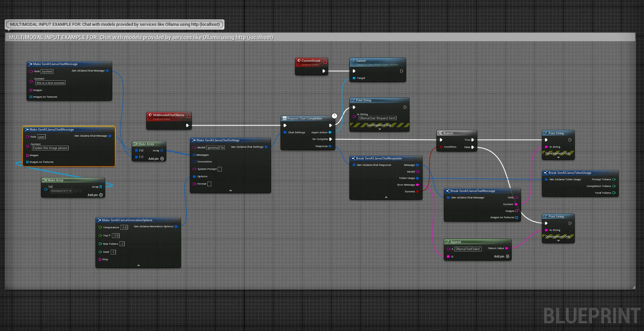Click the Cancel node Target pin

point(354,78)
